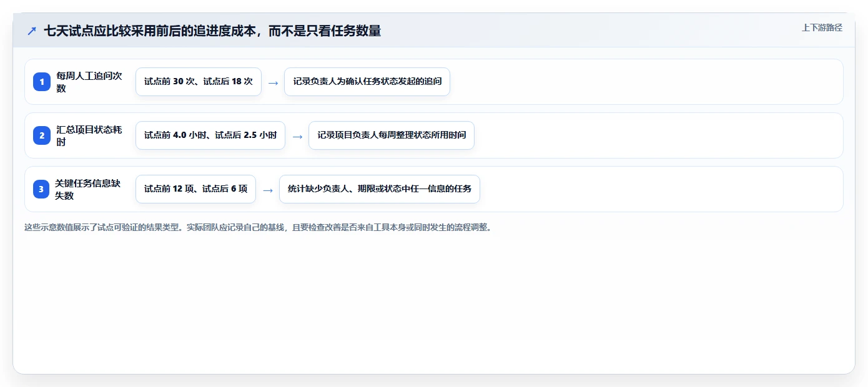Click the 统计缺少负责人、期限或状态中任一信息的任务 box
868x387 pixels.
(380, 189)
